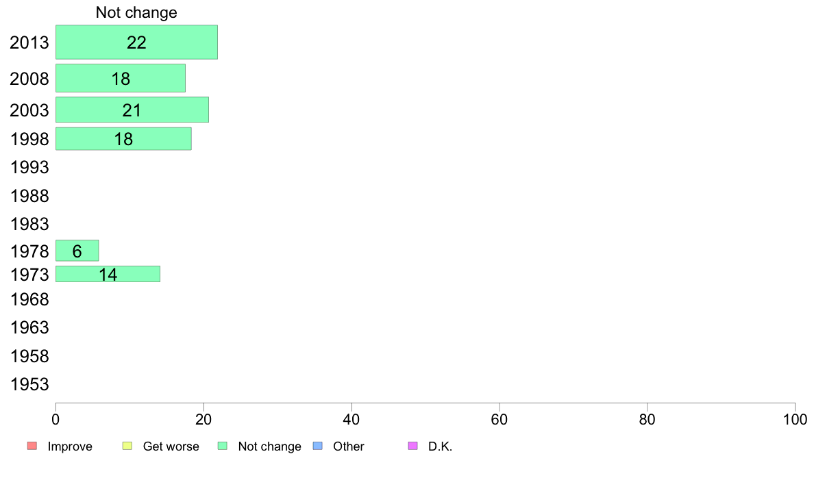Click the blue Other legend swatch
This screenshot has width=814, height=504.
coord(318,446)
